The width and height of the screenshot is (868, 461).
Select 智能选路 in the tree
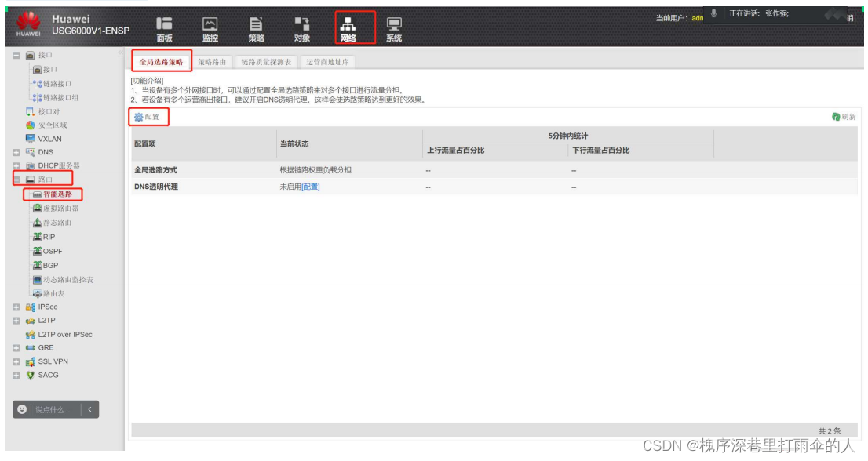(x=57, y=194)
